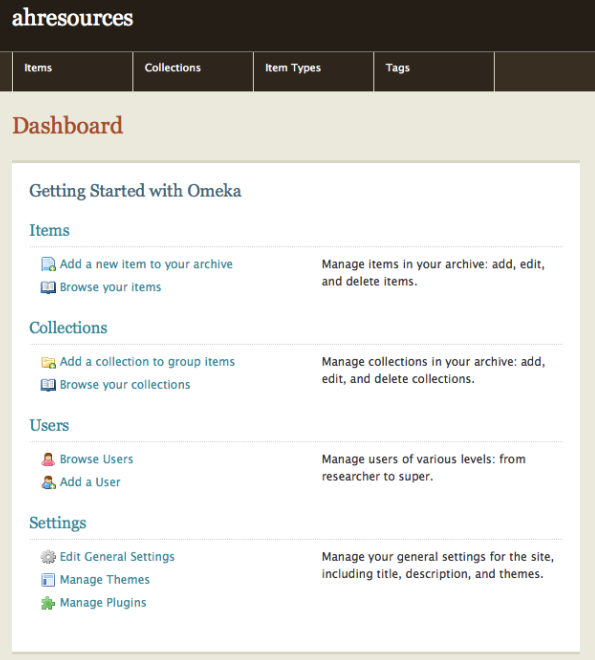
Task: Click the open book icon beside Browse your items
Action: pos(48,287)
